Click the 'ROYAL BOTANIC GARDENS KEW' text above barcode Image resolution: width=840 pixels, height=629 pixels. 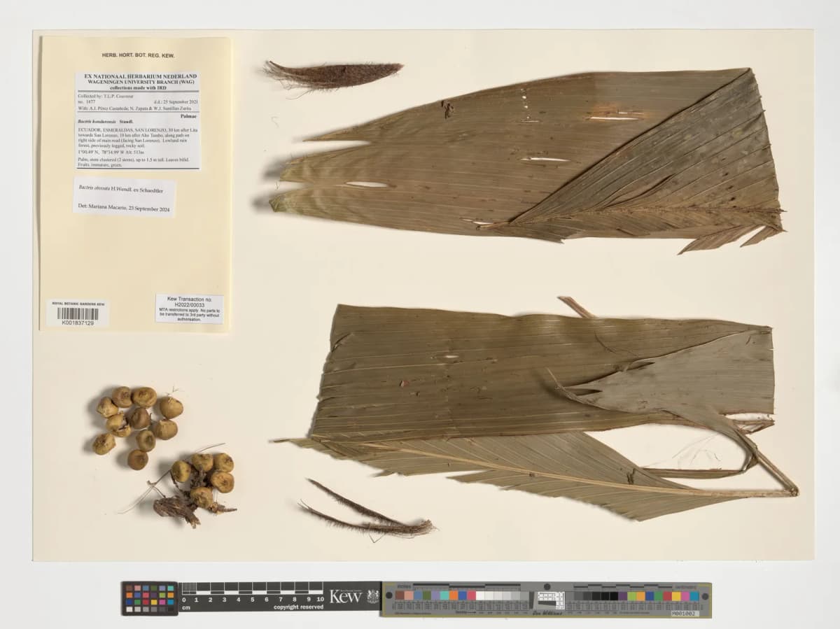pos(78,304)
